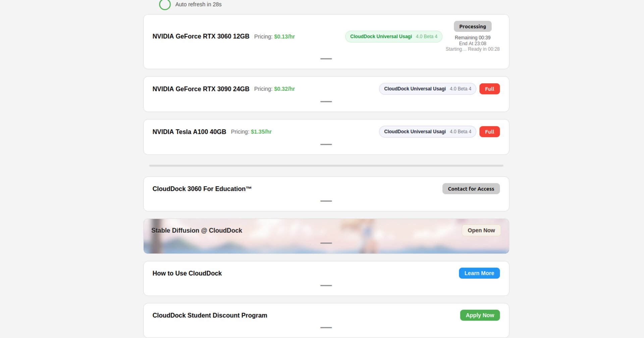Image resolution: width=644 pixels, height=338 pixels.
Task: Apply Now for the Student Discount Program
Action: coord(480,315)
